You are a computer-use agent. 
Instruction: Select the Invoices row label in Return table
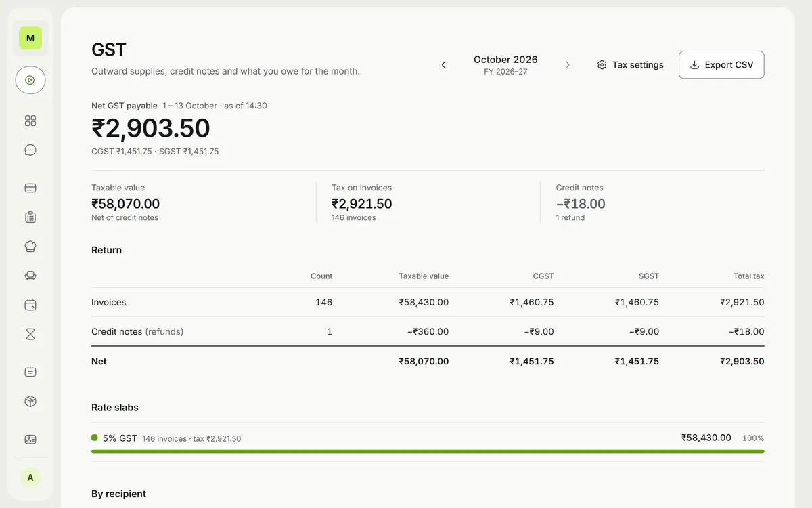click(x=109, y=302)
